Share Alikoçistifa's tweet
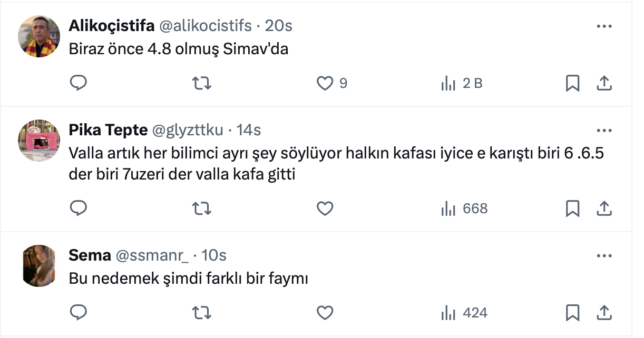Viewport: 644px width, 338px height. (603, 83)
